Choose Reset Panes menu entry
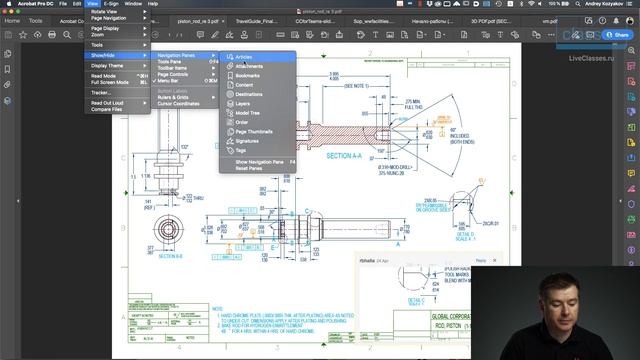The width and height of the screenshot is (640, 360). pos(257,168)
